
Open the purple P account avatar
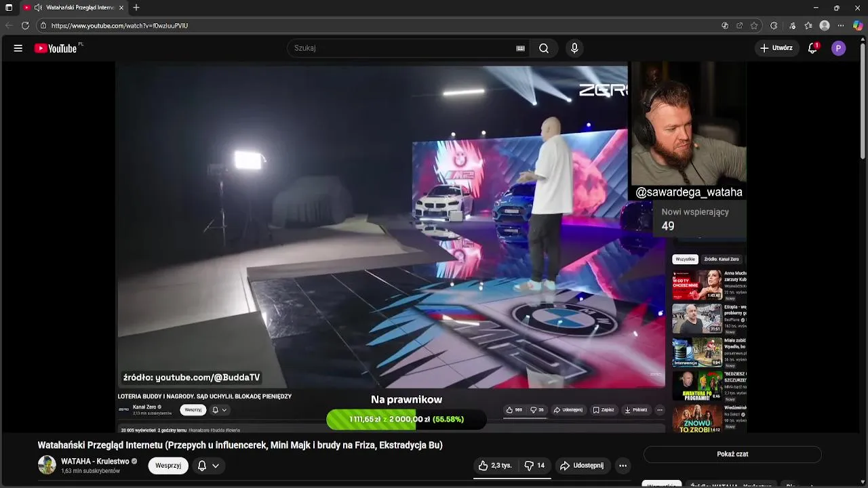839,48
